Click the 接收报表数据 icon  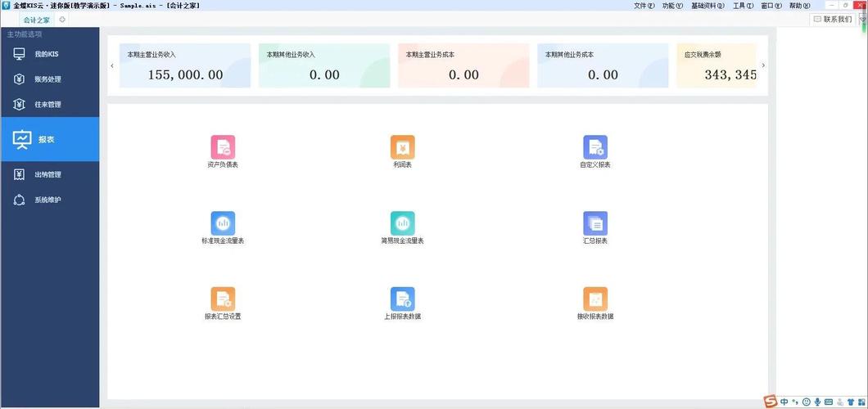[x=594, y=299]
